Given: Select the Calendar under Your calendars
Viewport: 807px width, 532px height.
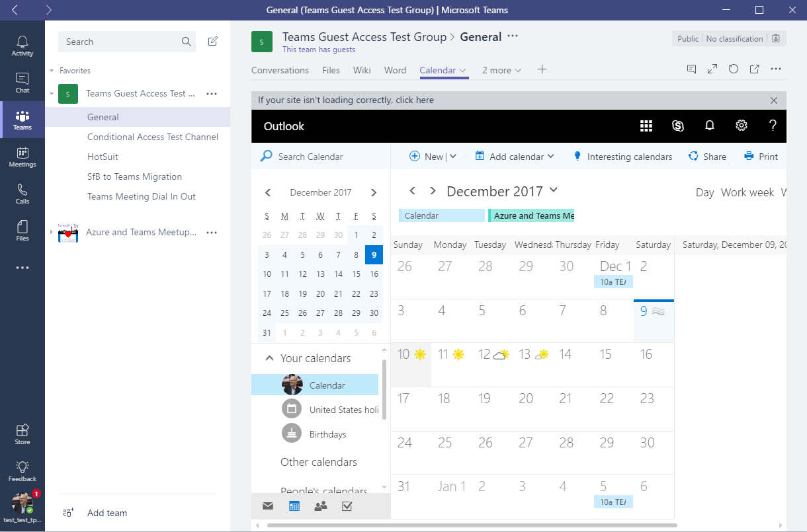Looking at the screenshot, I should (315, 385).
